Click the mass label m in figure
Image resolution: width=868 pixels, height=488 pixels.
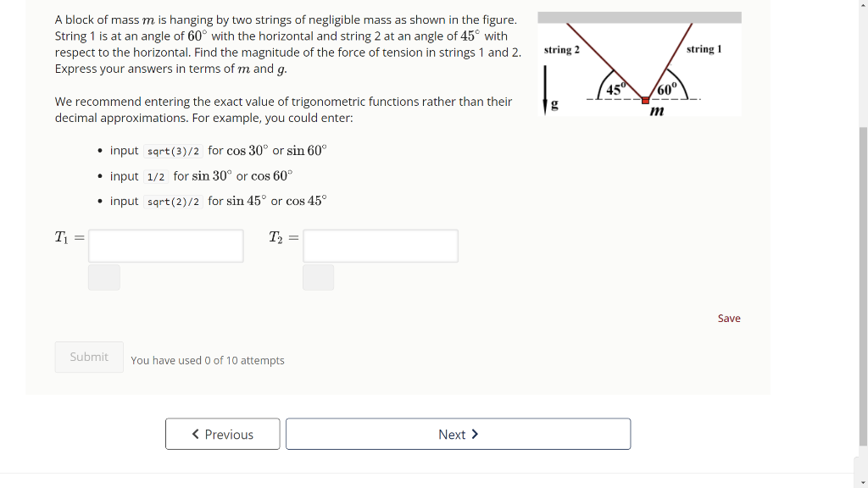(656, 110)
